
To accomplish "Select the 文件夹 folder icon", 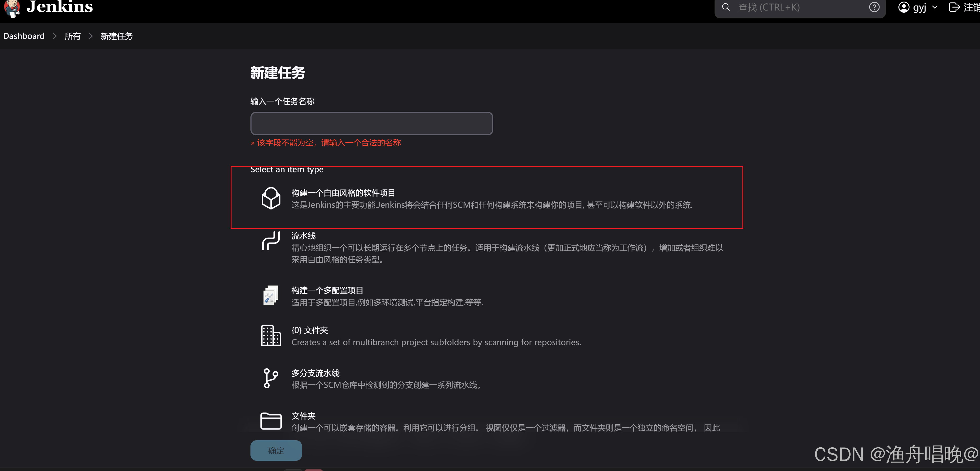I will (271, 421).
